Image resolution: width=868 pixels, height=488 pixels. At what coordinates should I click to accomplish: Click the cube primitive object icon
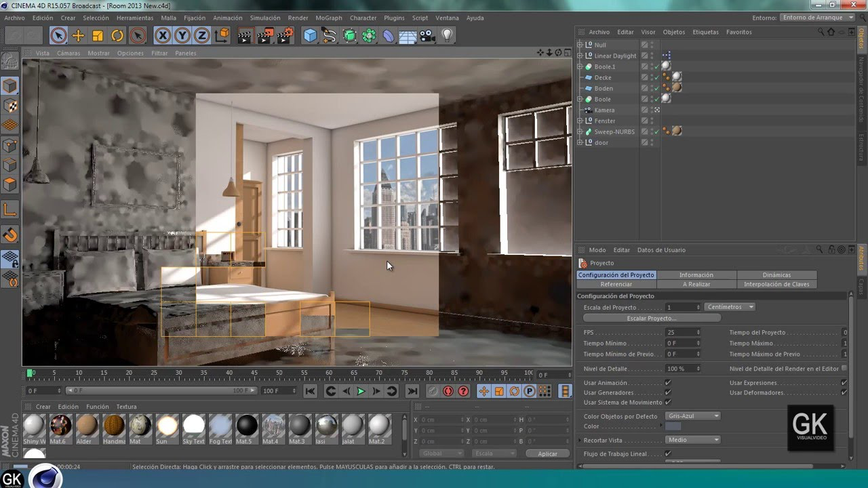(x=310, y=36)
